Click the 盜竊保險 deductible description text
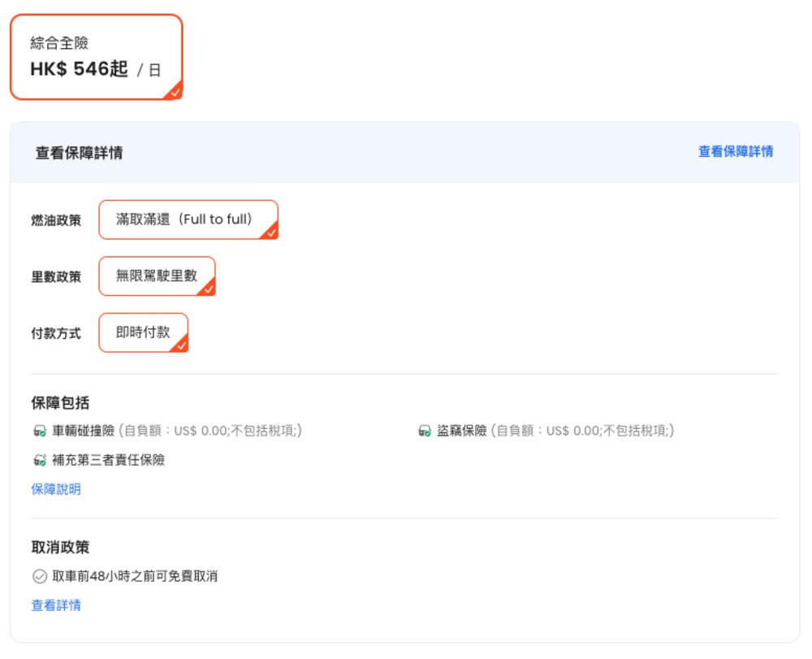This screenshot has height=659, width=812. (583, 431)
